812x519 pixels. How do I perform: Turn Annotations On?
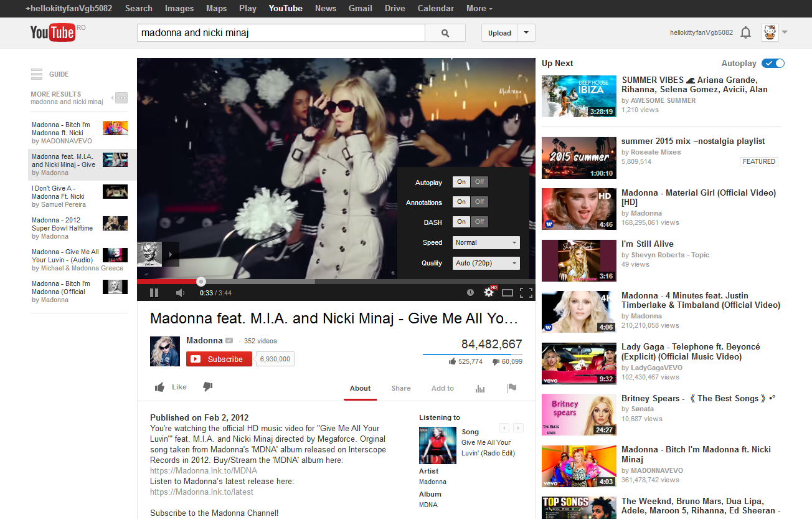(x=461, y=202)
